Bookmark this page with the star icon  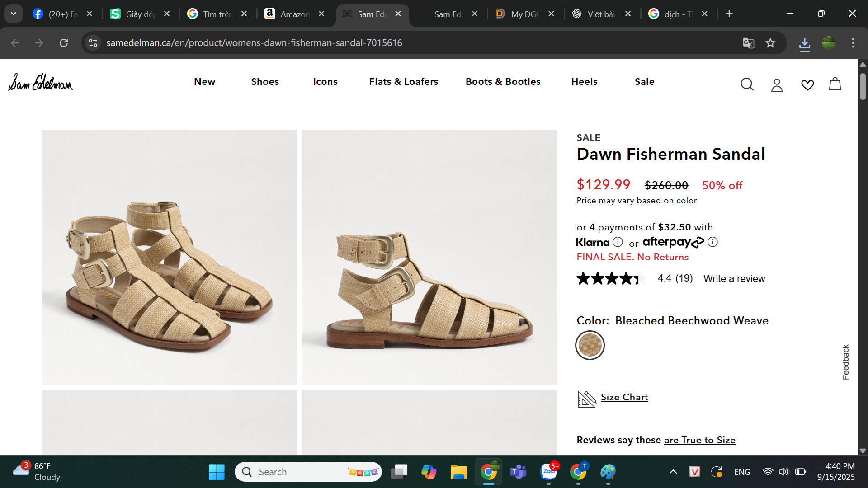tap(770, 43)
